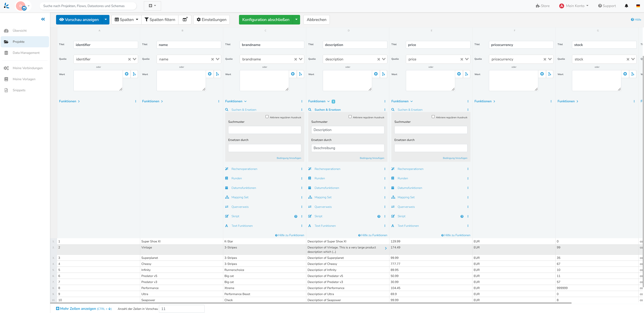Clear the price Quelle selection with X
This screenshot has height=313, width=644.
pyautogui.click(x=461, y=59)
